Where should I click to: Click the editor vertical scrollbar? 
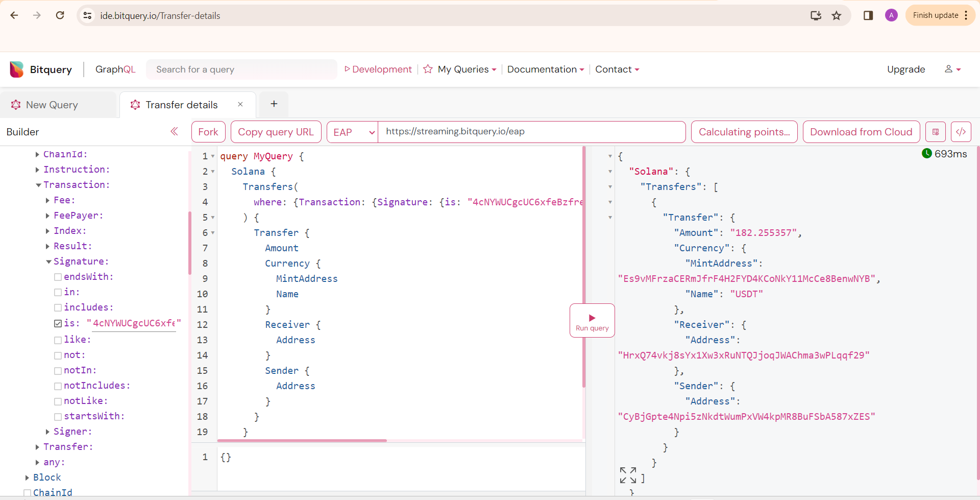(583, 267)
